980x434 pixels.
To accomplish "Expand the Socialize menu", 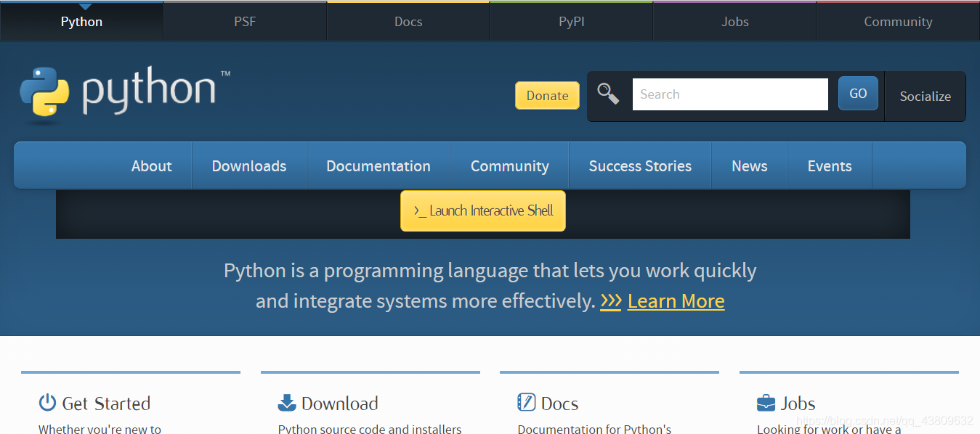I will pyautogui.click(x=925, y=96).
